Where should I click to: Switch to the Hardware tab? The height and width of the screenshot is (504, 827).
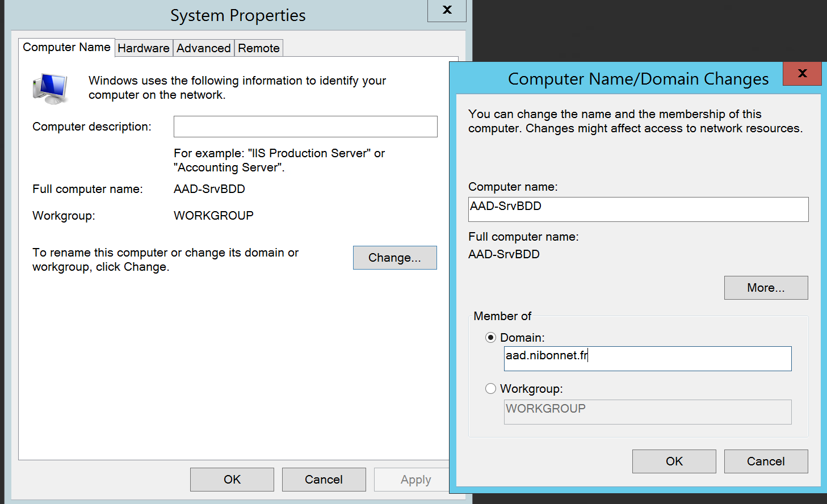[144, 48]
